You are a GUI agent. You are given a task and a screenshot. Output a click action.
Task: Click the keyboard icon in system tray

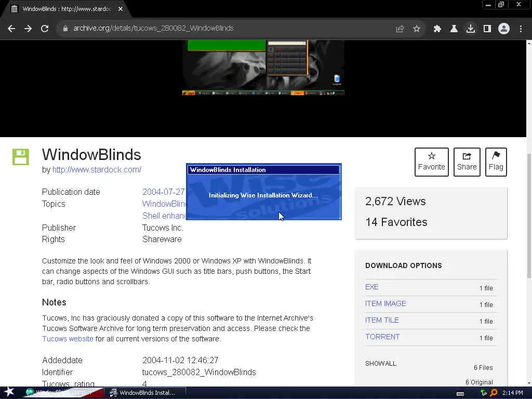pyautogui.click(x=460, y=393)
